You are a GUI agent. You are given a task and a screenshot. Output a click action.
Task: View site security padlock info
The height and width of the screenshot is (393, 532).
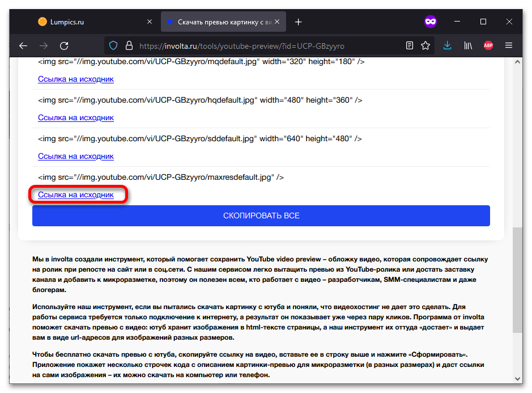tap(129, 45)
